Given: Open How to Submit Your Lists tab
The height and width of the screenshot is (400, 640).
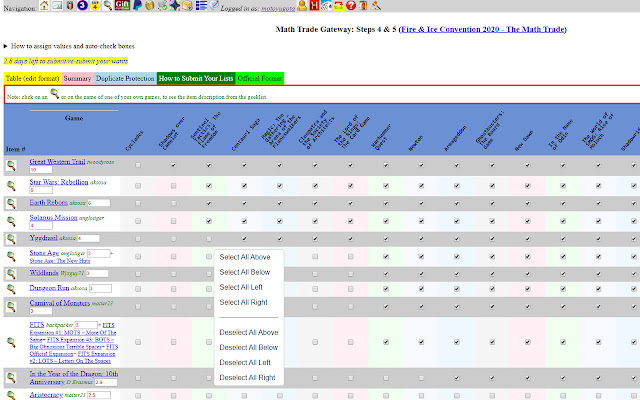Looking at the screenshot, I should pyautogui.click(x=196, y=78).
